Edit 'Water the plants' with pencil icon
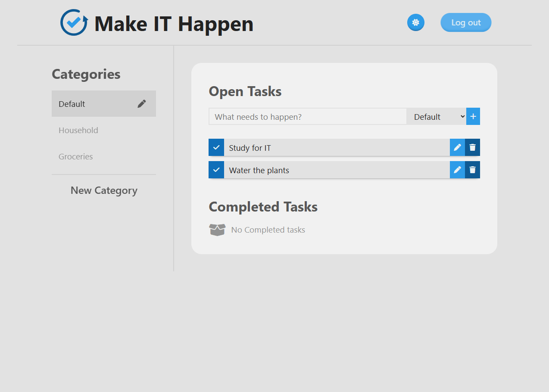The height and width of the screenshot is (392, 549). tap(457, 170)
